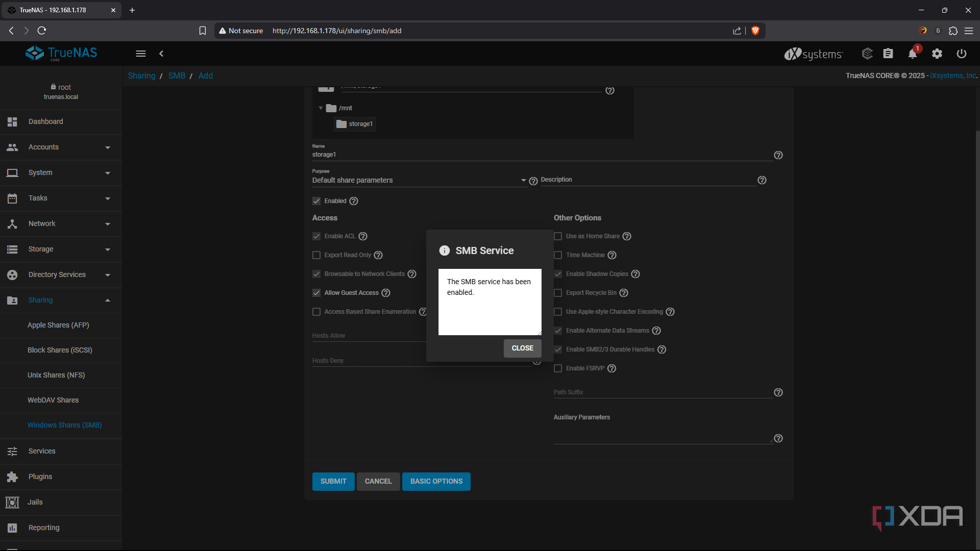Image resolution: width=980 pixels, height=551 pixels.
Task: Click the power button icon
Action: (962, 54)
